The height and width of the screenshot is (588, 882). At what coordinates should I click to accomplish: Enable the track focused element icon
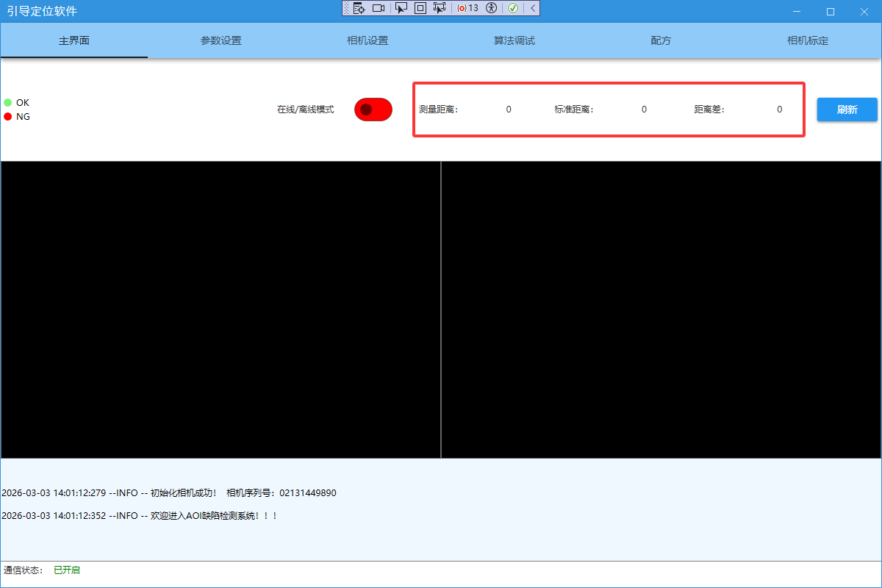click(440, 8)
